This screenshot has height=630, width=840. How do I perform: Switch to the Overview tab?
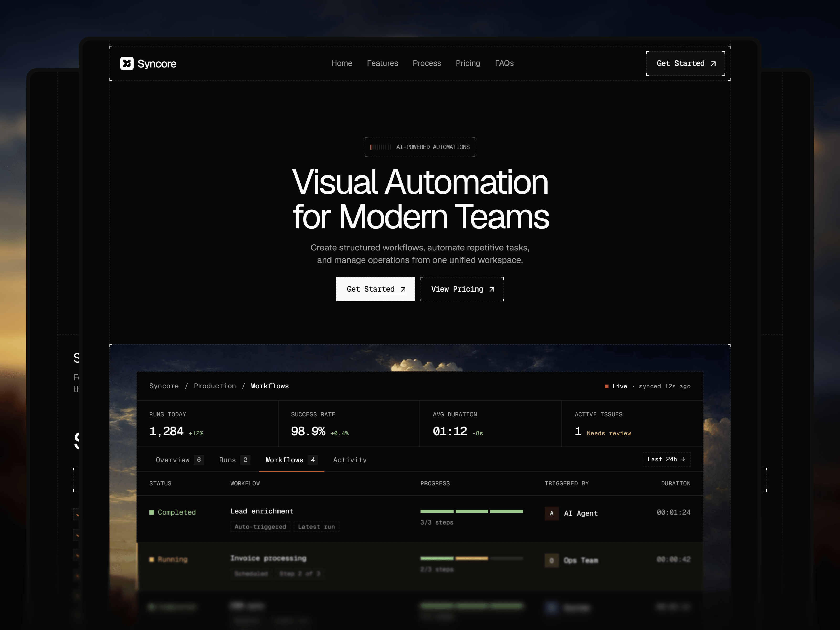point(179,460)
